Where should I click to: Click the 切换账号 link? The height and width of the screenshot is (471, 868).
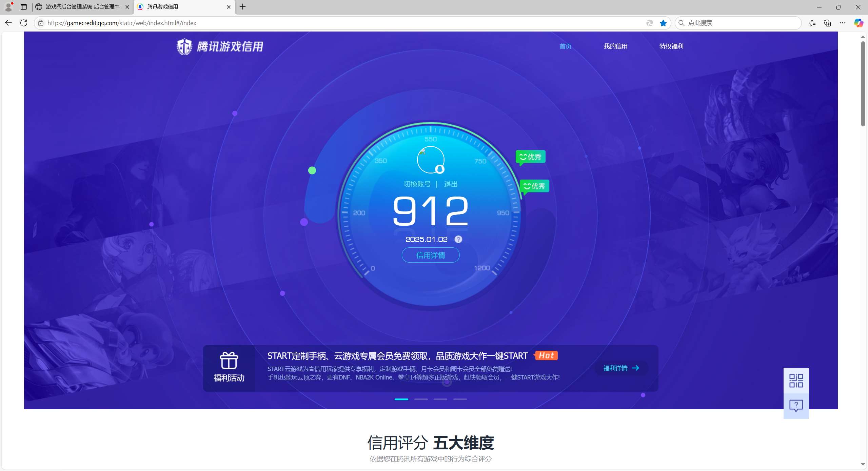coord(417,184)
